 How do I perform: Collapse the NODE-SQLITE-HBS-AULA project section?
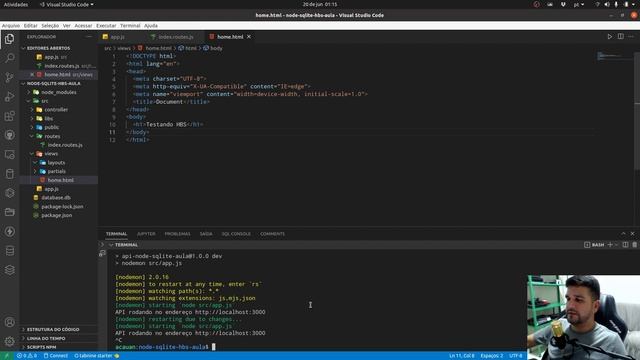(59, 83)
